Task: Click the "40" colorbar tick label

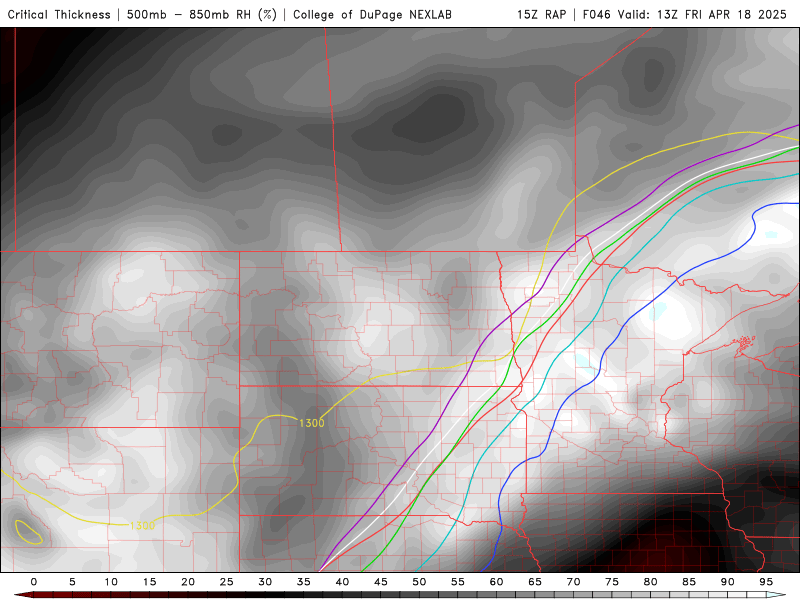Action: [342, 582]
